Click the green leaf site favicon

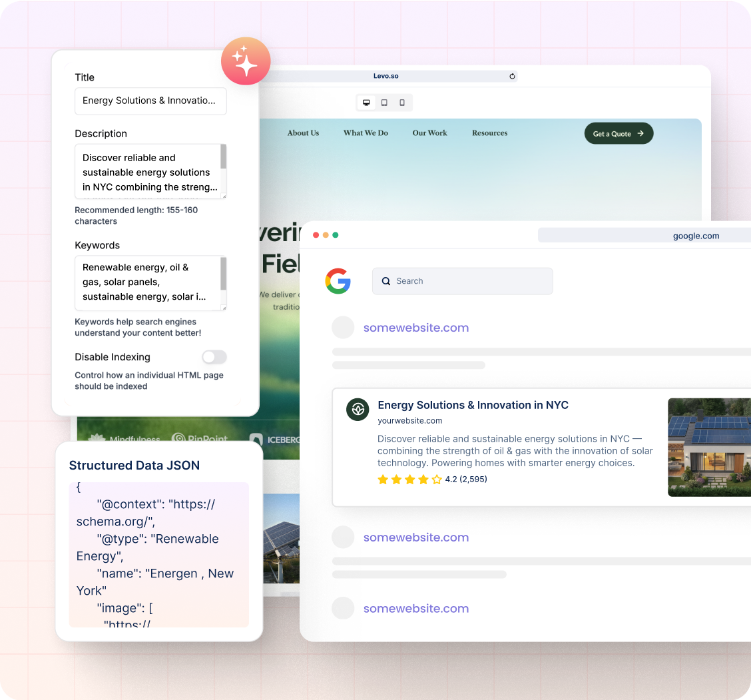click(x=358, y=410)
